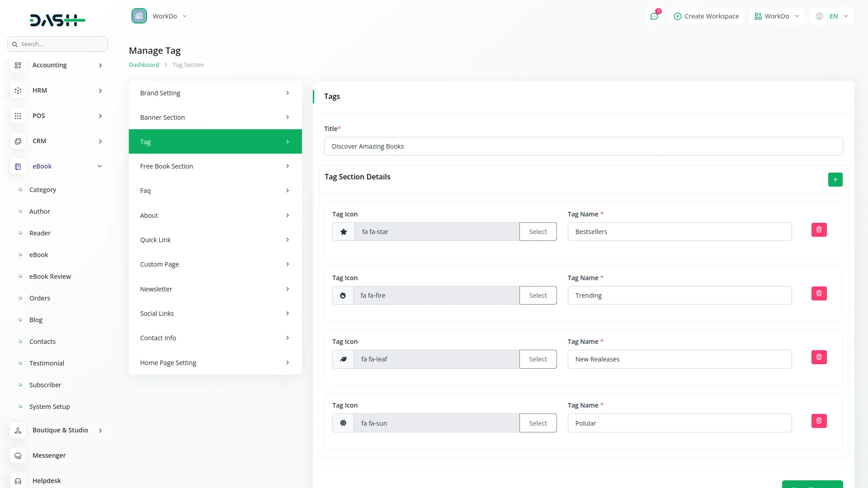Click the Accounting sidebar icon
Screen dimensions: 868x488
(x=18, y=65)
